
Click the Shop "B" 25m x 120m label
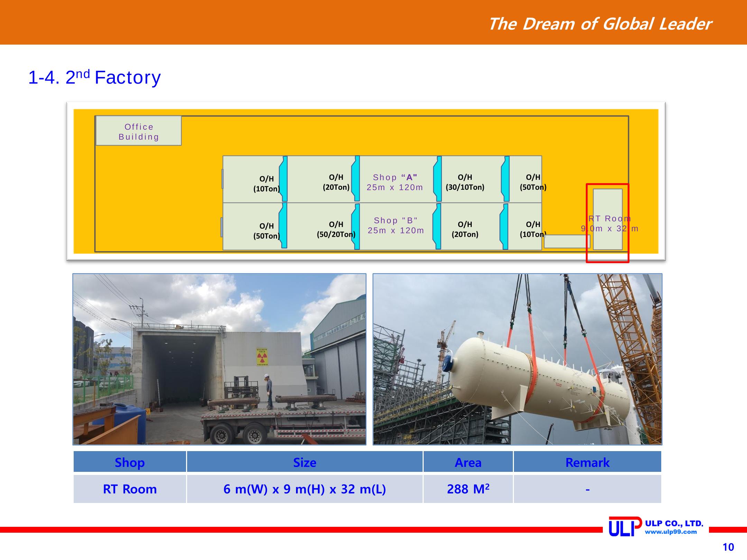click(x=396, y=225)
